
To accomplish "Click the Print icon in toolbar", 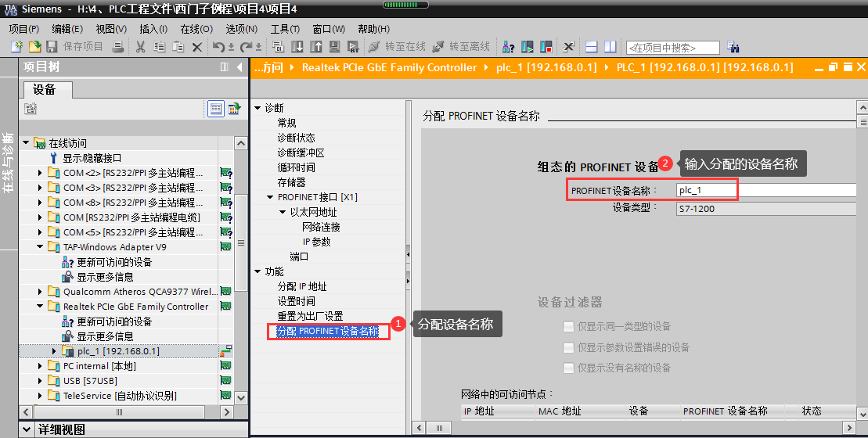I will 118,47.
